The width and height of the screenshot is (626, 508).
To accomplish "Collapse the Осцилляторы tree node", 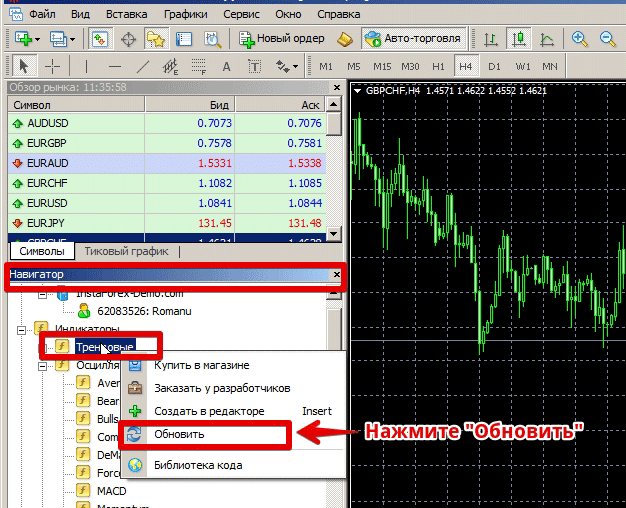I will (41, 366).
